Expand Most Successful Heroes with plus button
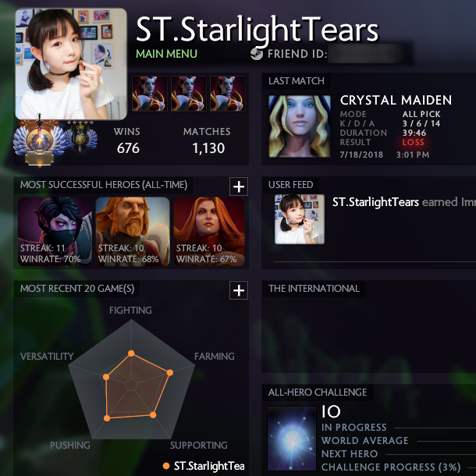 (239, 186)
